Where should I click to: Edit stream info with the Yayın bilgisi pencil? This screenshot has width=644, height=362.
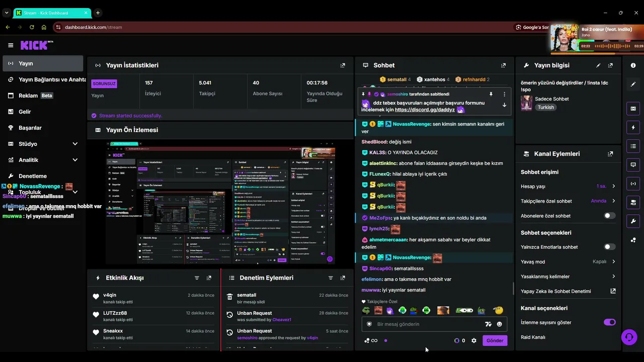[x=598, y=65]
